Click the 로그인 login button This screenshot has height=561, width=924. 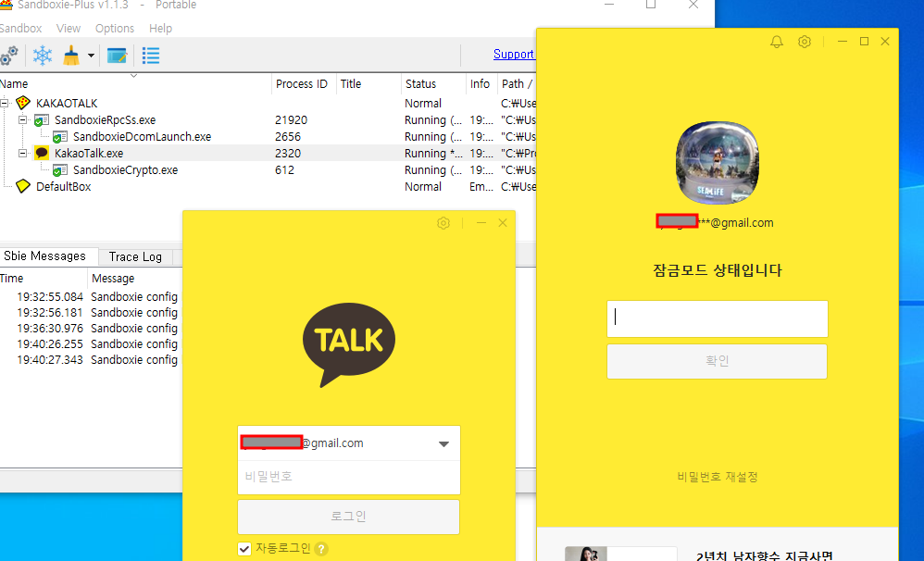pyautogui.click(x=349, y=517)
